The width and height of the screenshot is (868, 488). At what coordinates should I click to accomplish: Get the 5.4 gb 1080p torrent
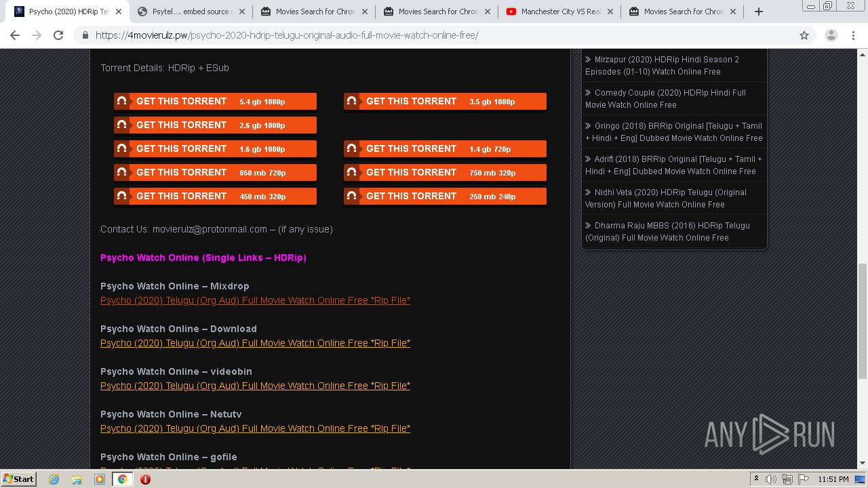[215, 102]
